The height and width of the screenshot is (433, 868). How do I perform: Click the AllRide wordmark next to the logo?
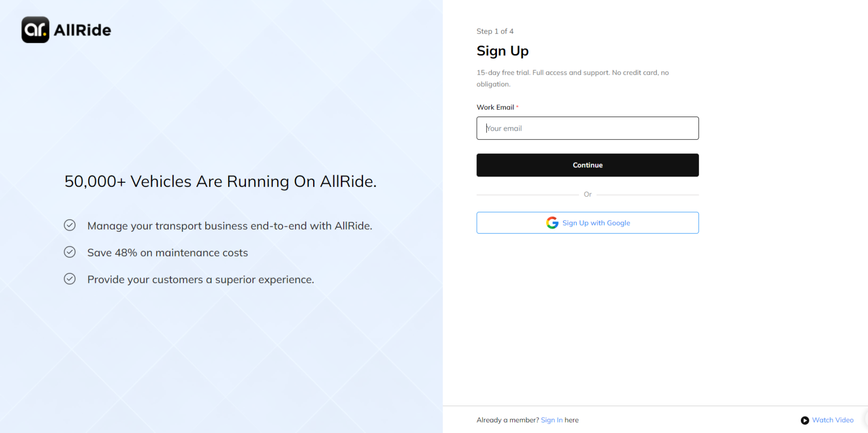point(83,29)
